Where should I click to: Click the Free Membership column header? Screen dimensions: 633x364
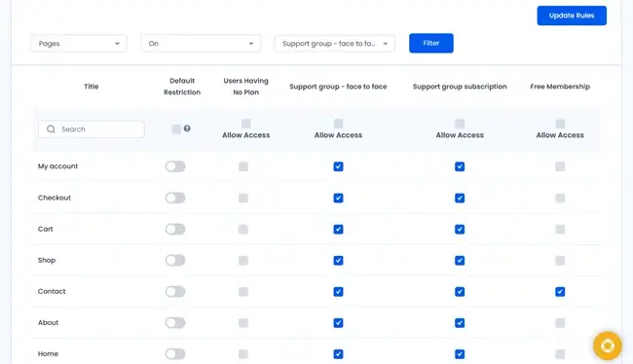pos(560,87)
